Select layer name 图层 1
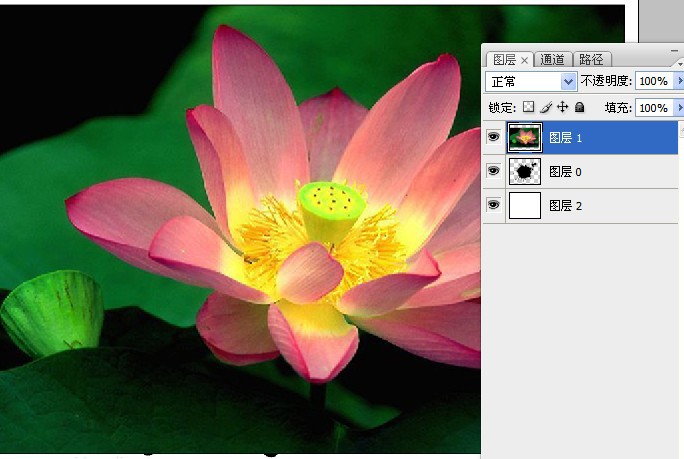 pos(565,138)
